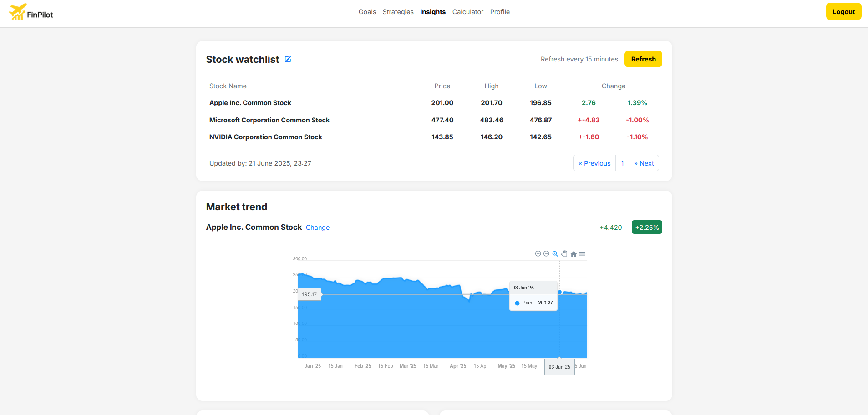
Task: Select page 1 in watchlist pagination
Action: (622, 163)
